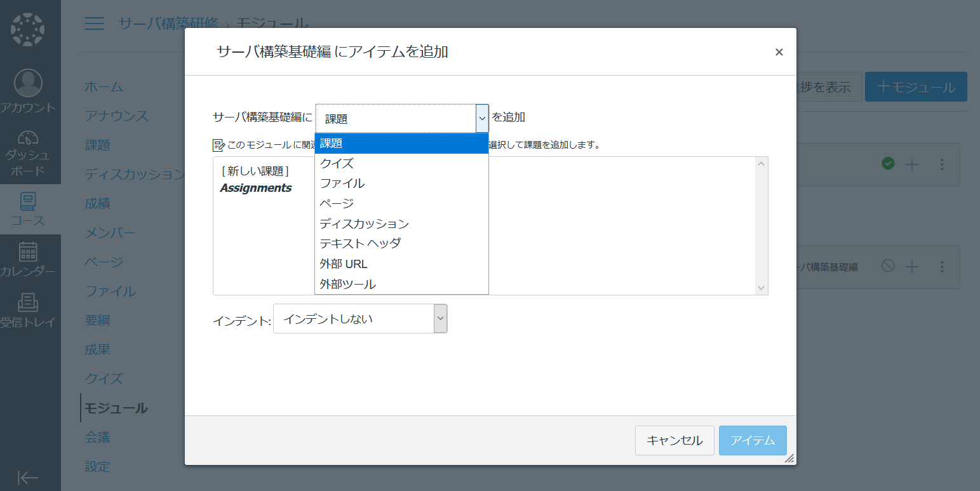Select ディスカッション option in dropdown list
The image size is (980, 491).
[x=401, y=224]
